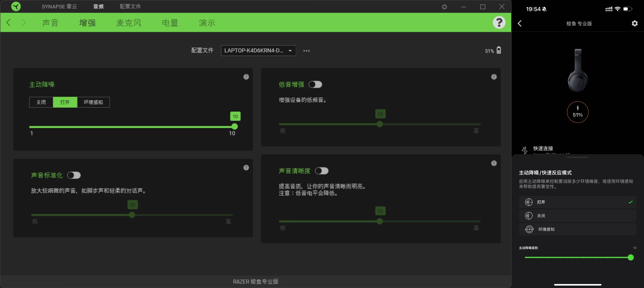644x288 pixels.
Task: Open the phone app settings gear
Action: point(635,23)
